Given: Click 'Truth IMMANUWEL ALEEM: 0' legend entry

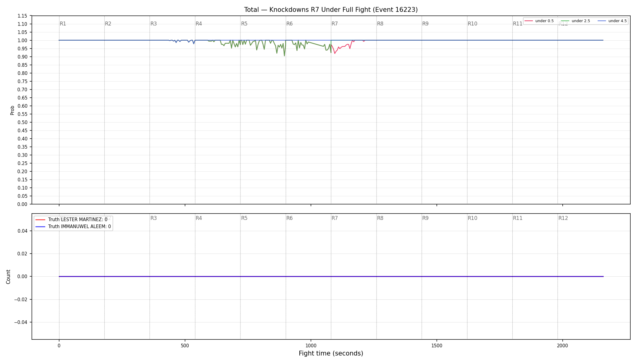Looking at the screenshot, I should 73,227.
